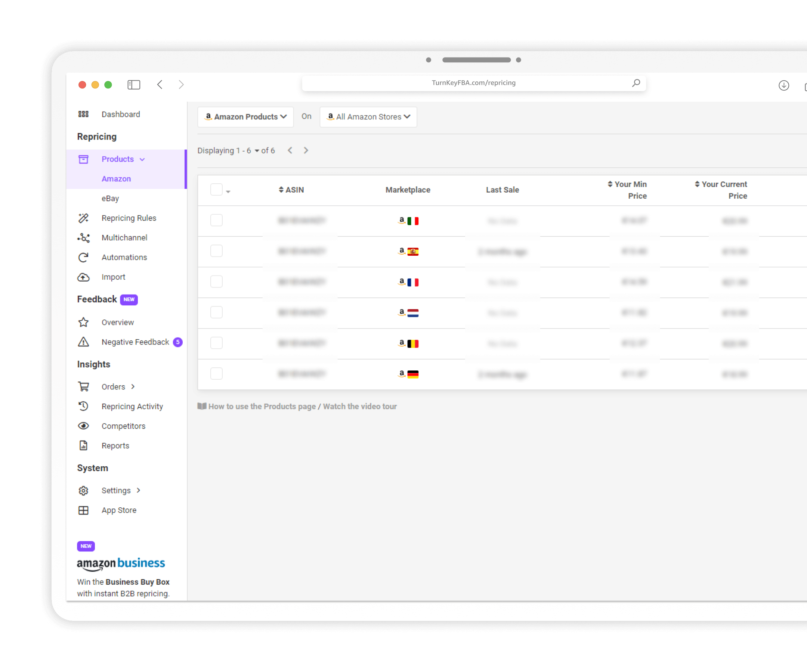Click the browser address bar

click(473, 83)
